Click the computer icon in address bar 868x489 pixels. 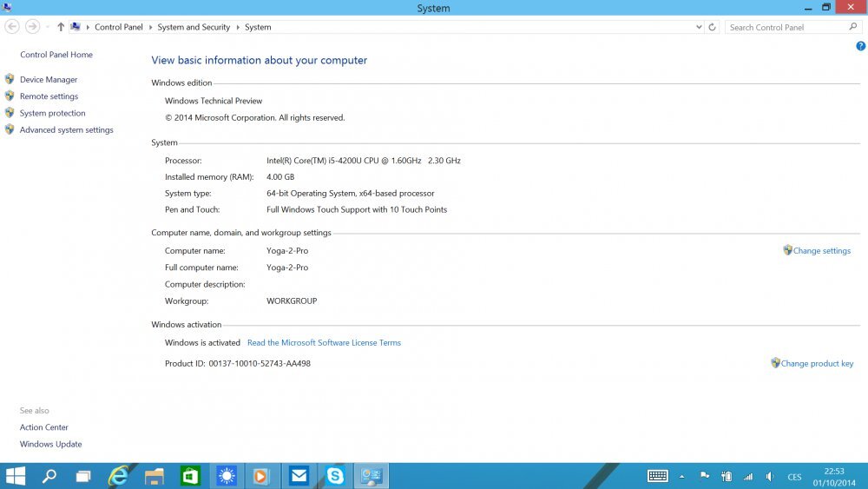click(x=76, y=27)
